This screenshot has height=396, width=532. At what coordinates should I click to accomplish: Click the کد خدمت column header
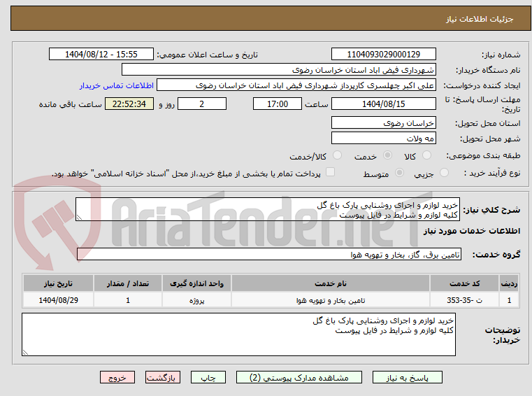coord(464,283)
